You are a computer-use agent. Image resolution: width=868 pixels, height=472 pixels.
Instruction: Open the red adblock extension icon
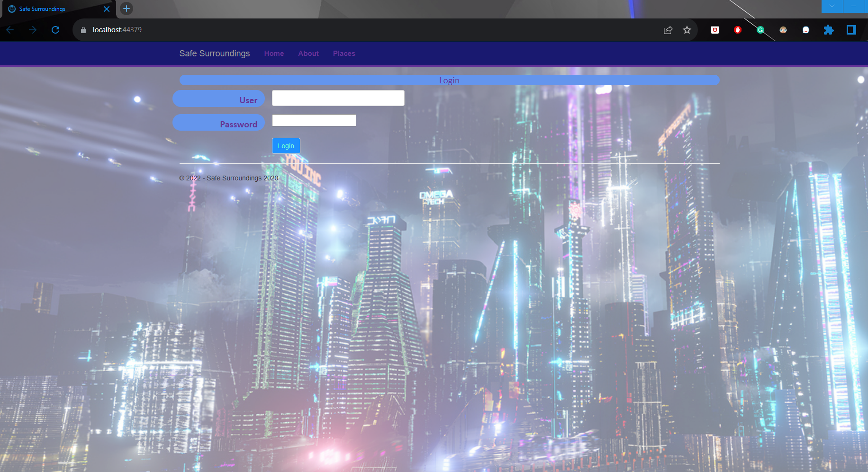pyautogui.click(x=738, y=30)
